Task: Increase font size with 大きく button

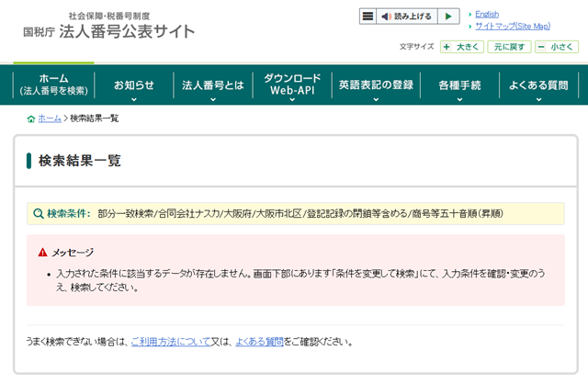Action: 461,46
